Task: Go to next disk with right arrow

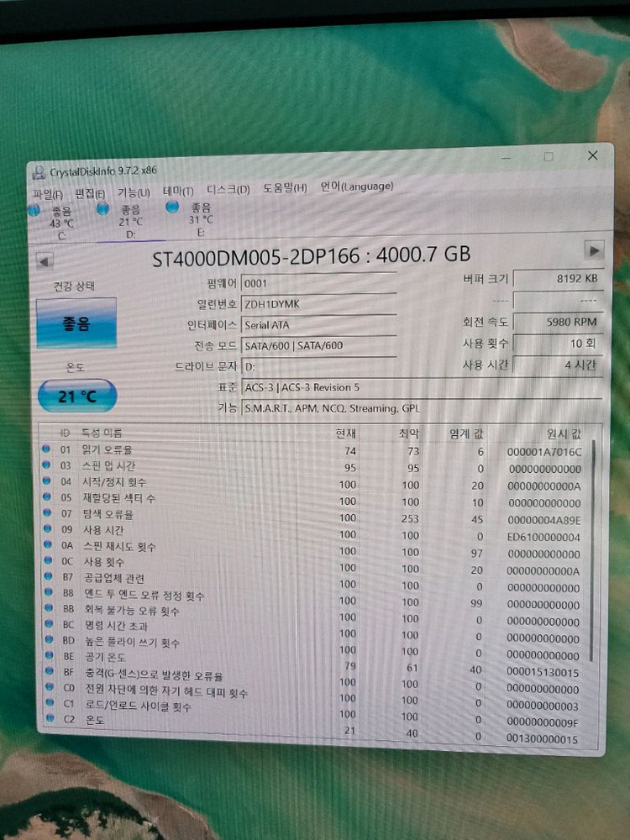Action: (x=594, y=250)
